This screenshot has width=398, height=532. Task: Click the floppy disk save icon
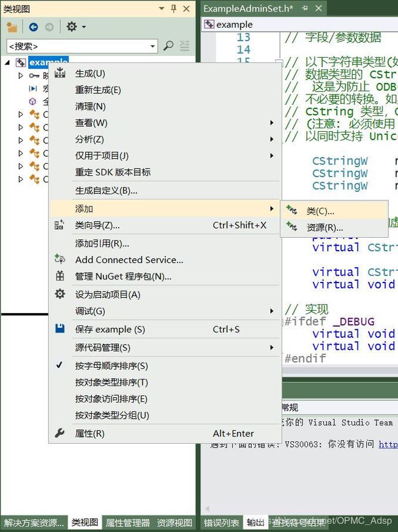pyautogui.click(x=59, y=329)
